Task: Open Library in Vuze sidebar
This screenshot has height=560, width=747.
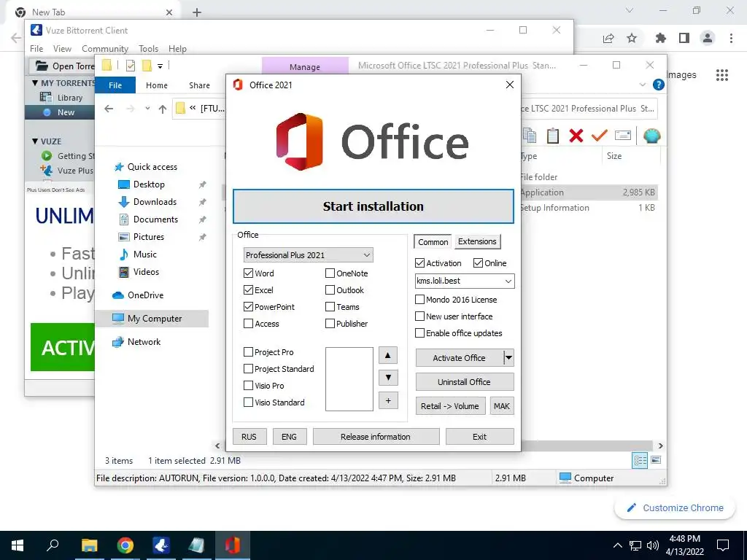Action: point(69,98)
